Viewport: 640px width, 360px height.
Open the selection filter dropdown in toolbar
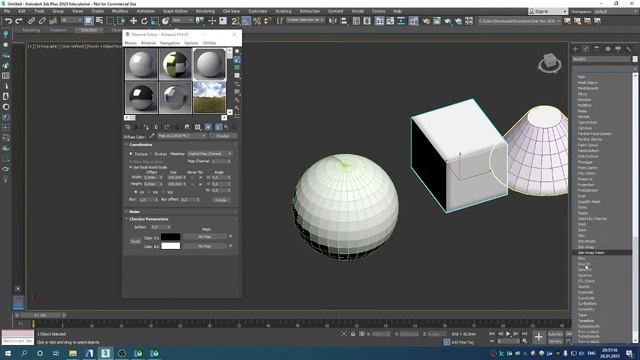71,20
